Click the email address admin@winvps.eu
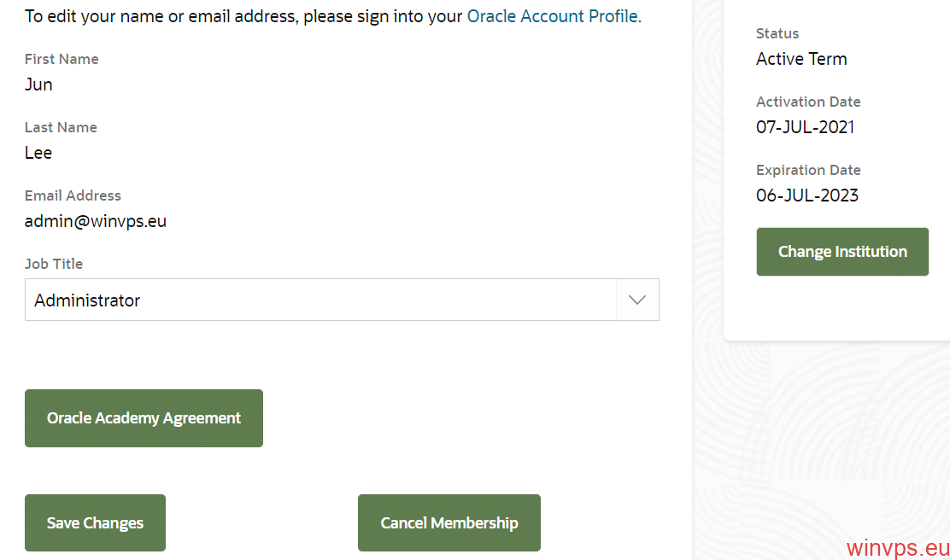The image size is (950, 560). tap(96, 221)
